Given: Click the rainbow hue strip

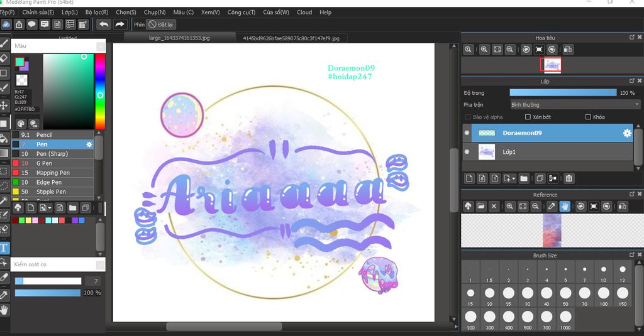Looking at the screenshot, I should pyautogui.click(x=100, y=92).
